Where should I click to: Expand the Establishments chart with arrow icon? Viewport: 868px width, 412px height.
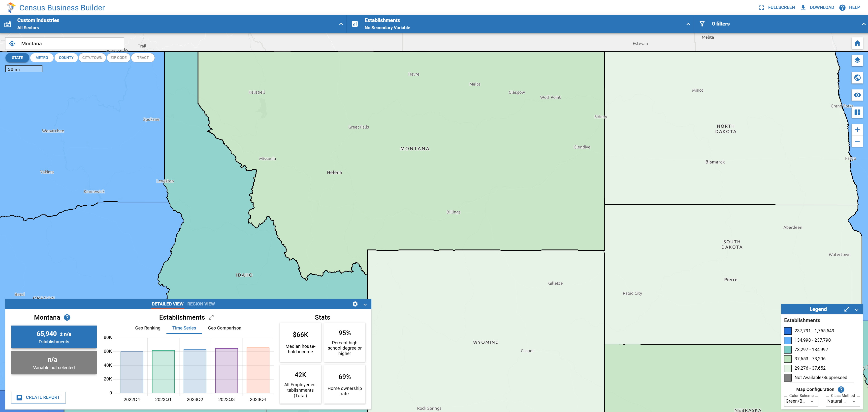click(x=211, y=317)
